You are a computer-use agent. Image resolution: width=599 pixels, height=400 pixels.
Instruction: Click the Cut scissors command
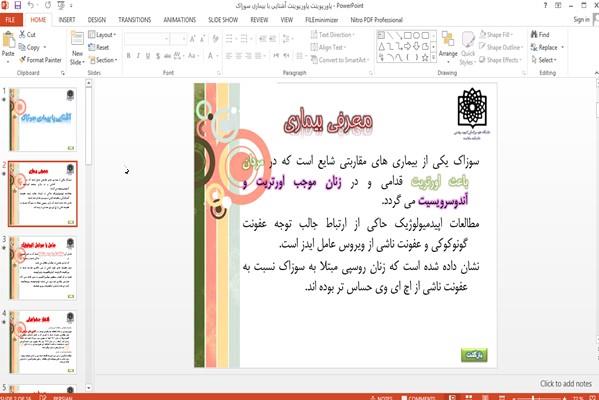coord(27,34)
